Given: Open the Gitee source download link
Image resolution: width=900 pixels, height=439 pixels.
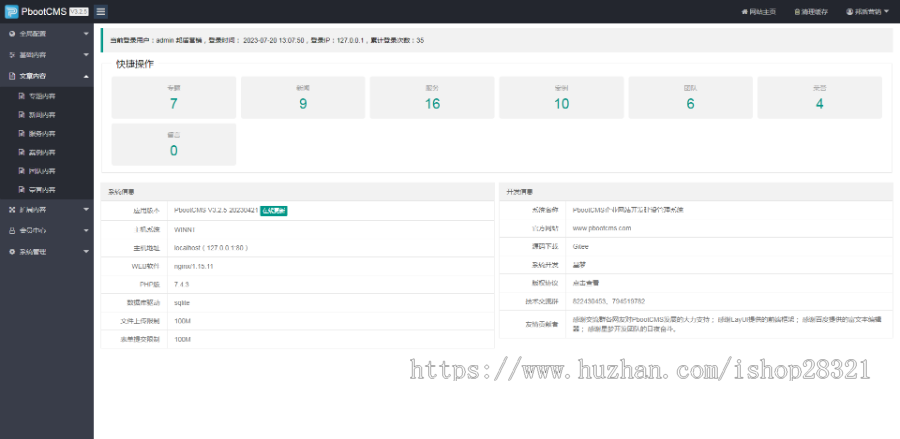Looking at the screenshot, I should [580, 246].
